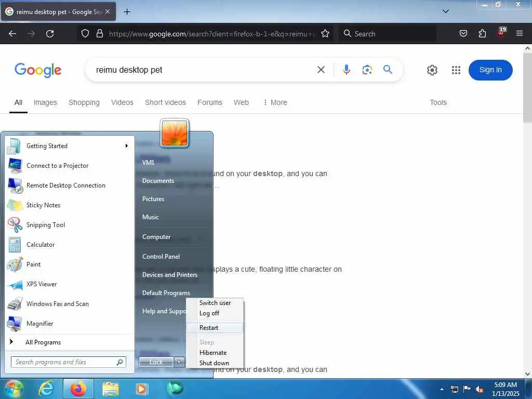The width and height of the screenshot is (532, 399).
Task: Click the muted volume tray icon
Action: [480, 389]
